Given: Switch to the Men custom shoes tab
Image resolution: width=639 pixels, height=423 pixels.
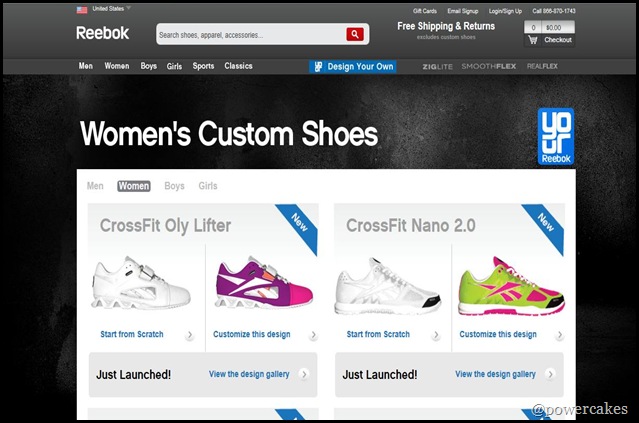Looking at the screenshot, I should (x=95, y=186).
